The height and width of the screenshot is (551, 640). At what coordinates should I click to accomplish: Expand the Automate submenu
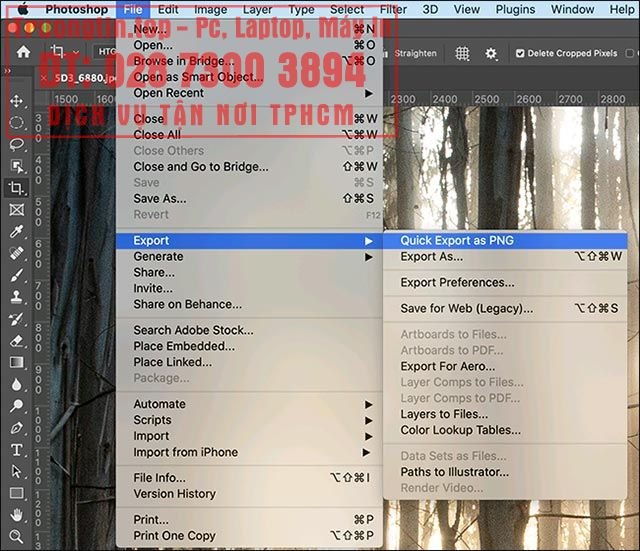pyautogui.click(x=249, y=404)
